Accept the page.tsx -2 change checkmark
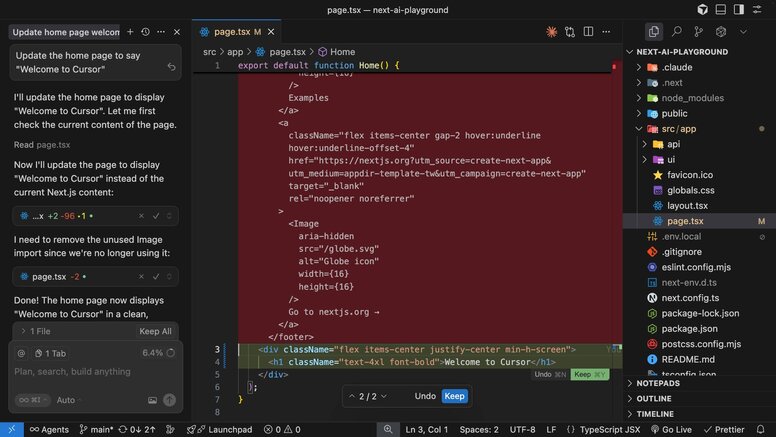This screenshot has width=776, height=437. (x=156, y=277)
